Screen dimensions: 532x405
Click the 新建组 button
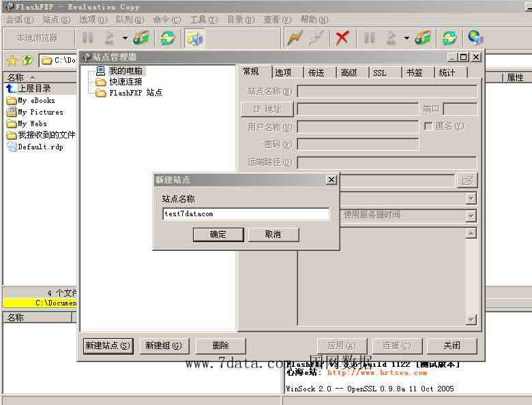point(164,346)
